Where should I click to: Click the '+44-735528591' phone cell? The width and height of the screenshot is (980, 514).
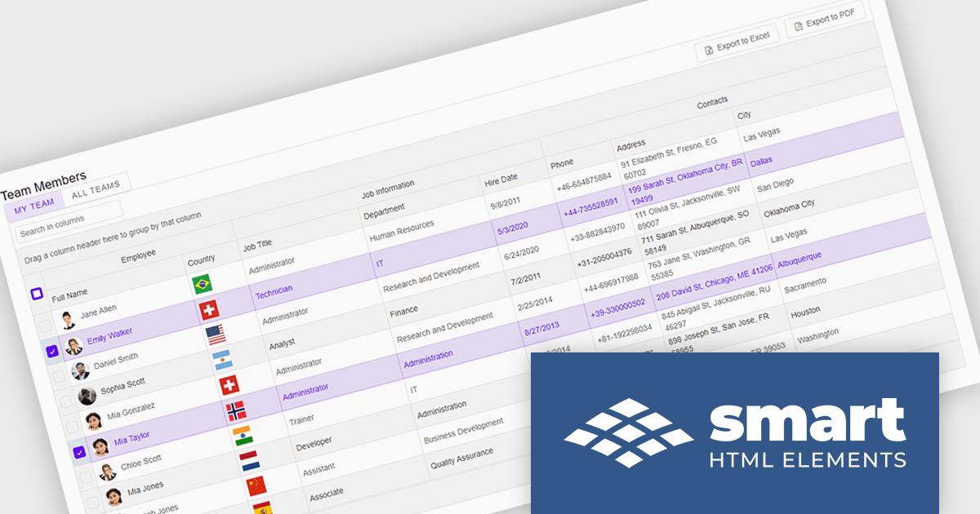pos(590,210)
